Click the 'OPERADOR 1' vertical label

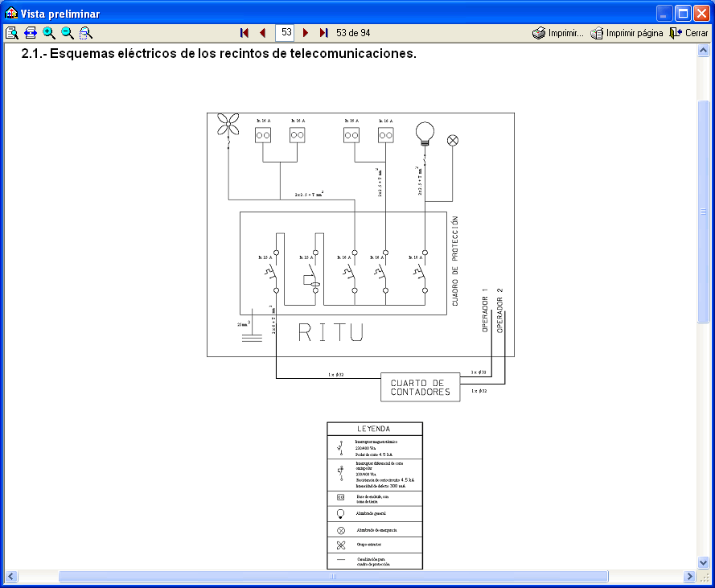tap(485, 310)
